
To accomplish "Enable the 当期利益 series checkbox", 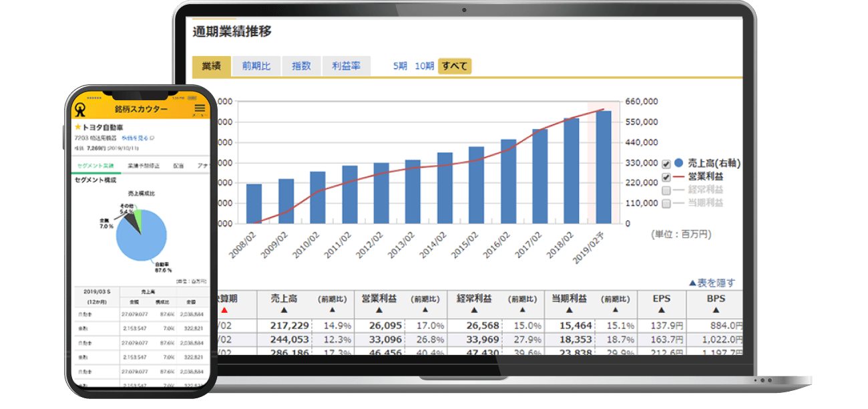I will pyautogui.click(x=666, y=203).
